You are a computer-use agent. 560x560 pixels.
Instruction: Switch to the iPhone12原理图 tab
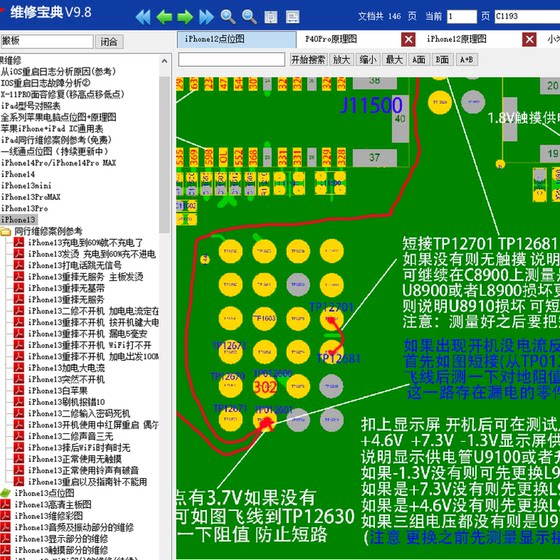(x=457, y=39)
